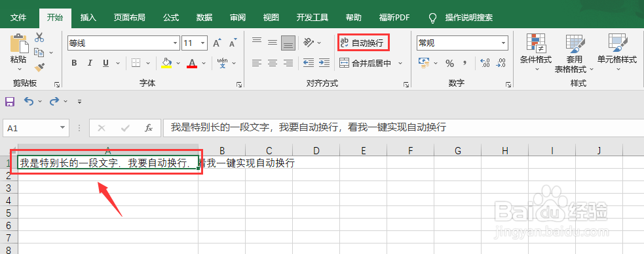
Task: Apply yellow fill color
Action: click(x=166, y=63)
